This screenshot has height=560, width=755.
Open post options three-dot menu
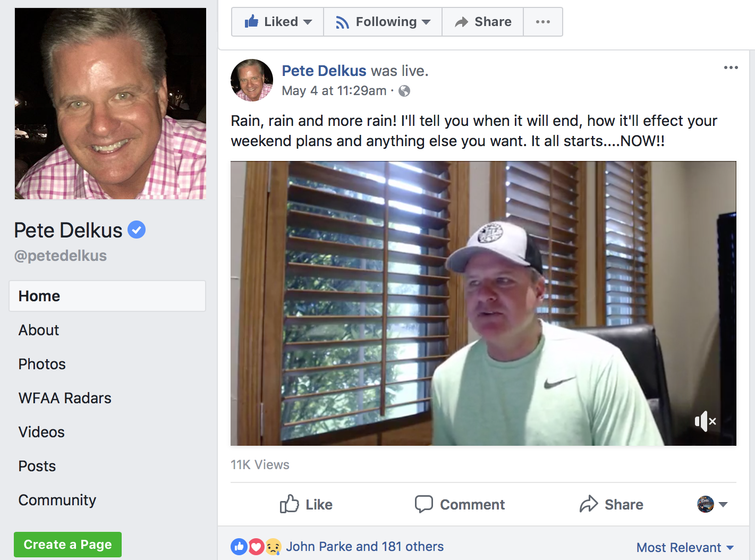(731, 67)
